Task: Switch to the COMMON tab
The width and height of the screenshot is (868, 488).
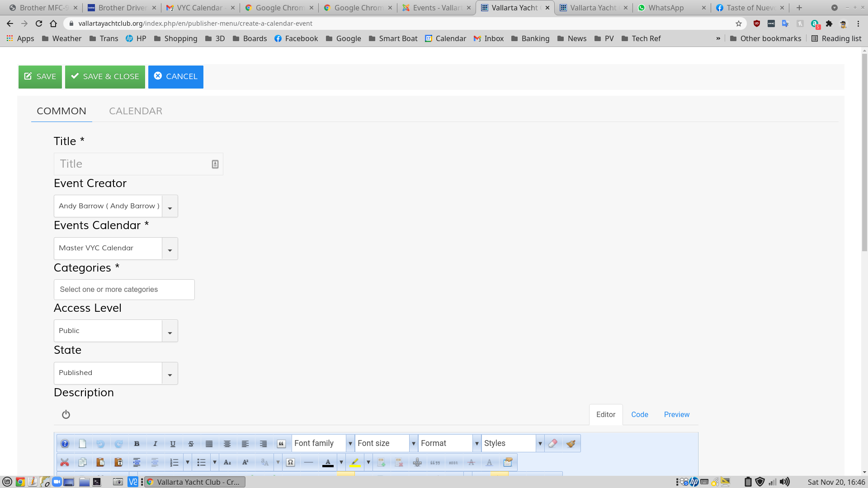Action: coord(61,111)
